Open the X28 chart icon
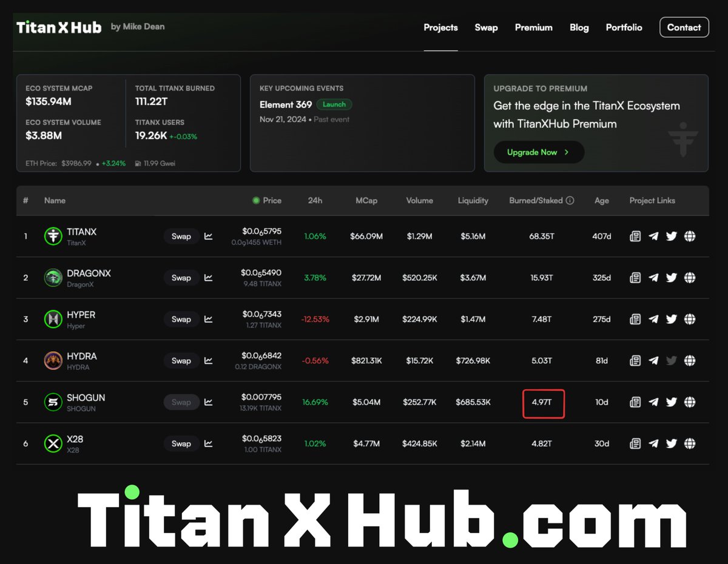This screenshot has width=728, height=564. (209, 443)
